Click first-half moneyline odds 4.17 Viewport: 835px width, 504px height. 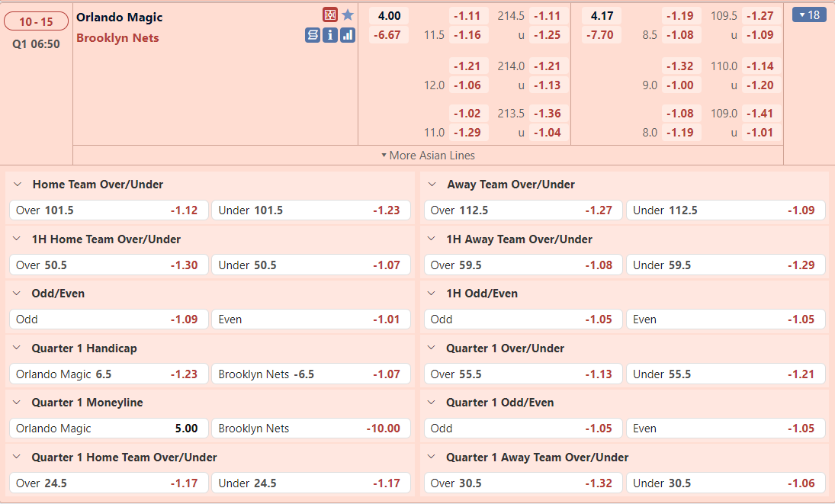tap(602, 16)
